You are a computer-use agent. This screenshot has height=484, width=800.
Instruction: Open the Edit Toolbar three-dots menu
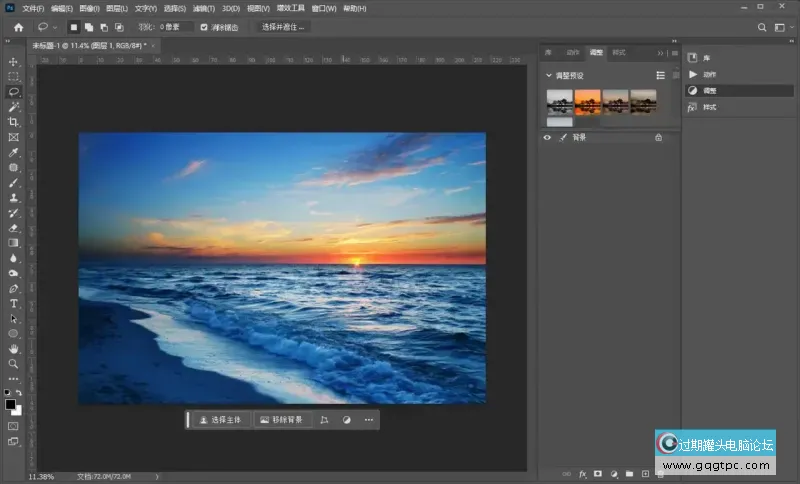(x=13, y=379)
